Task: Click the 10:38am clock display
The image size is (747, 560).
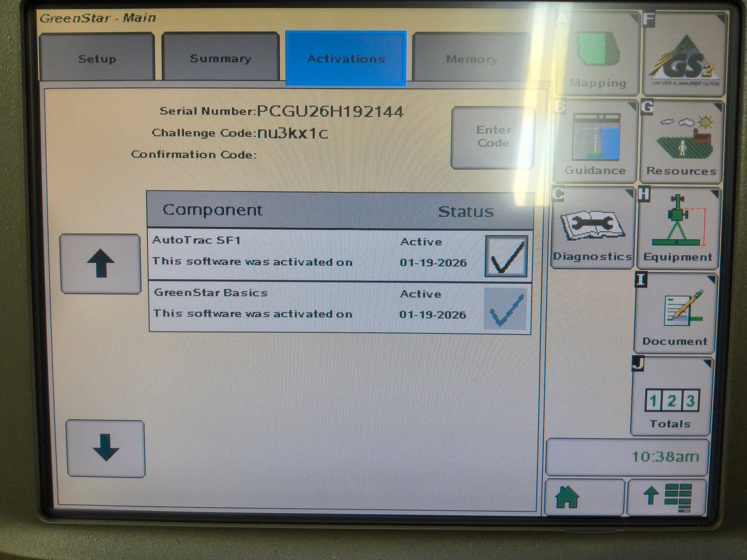Action: pos(627,457)
